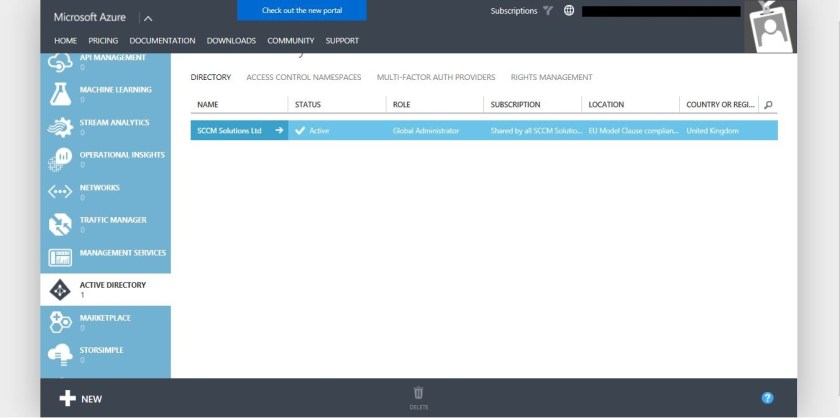Click Check out the new portal button

[302, 10]
